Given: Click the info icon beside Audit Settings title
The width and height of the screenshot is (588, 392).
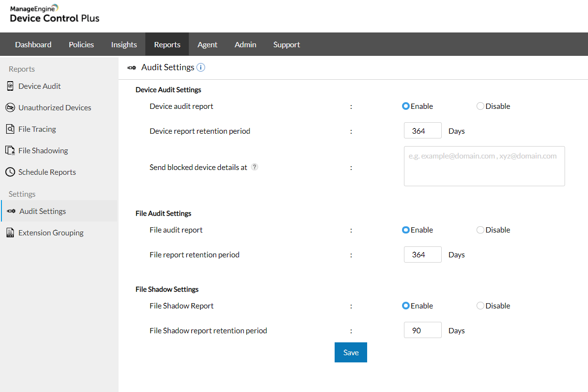Looking at the screenshot, I should coord(201,67).
